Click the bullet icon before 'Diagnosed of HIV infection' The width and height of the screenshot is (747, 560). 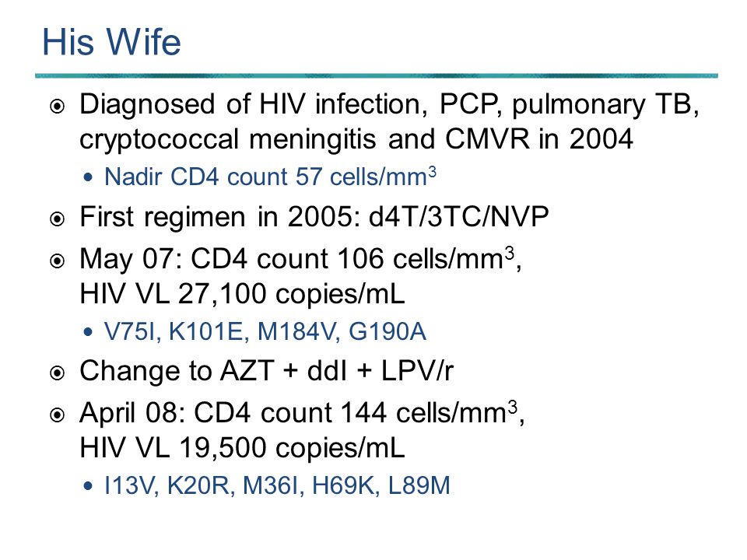point(57,107)
